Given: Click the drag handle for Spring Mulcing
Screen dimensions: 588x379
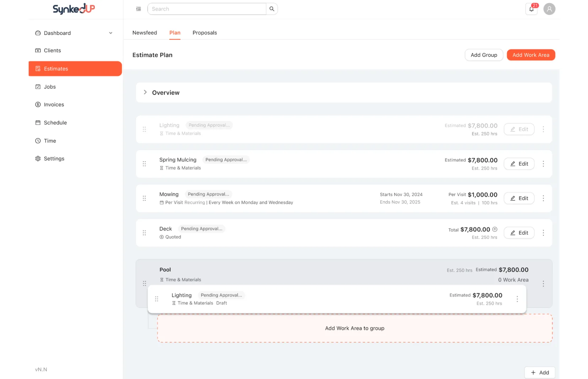Looking at the screenshot, I should pyautogui.click(x=145, y=164).
